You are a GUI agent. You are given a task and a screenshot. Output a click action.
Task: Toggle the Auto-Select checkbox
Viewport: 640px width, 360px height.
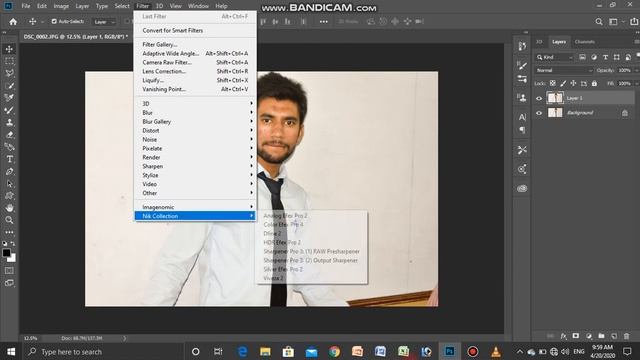(54, 21)
